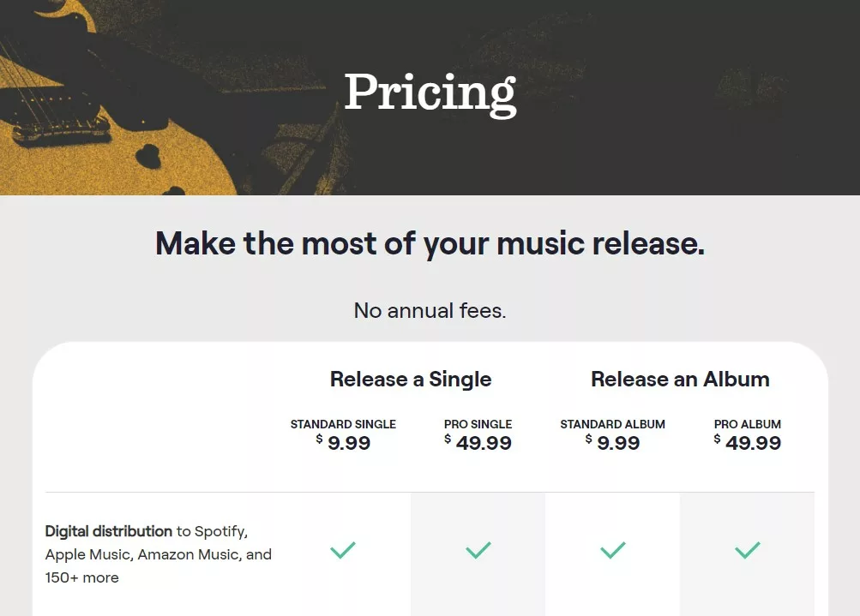Click the dollar sign next to the 49.99 Pro Album price
The width and height of the screenshot is (860, 616).
pyautogui.click(x=717, y=437)
